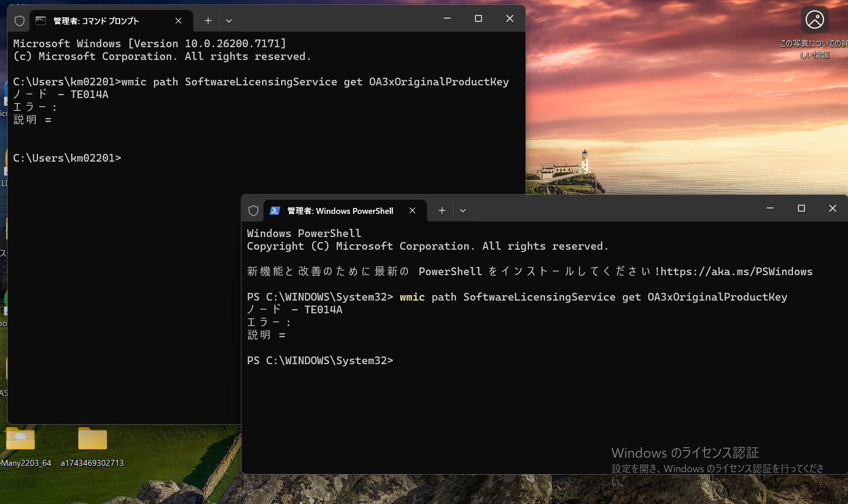Click the C:\Users\km02201> prompt line

pos(67,158)
